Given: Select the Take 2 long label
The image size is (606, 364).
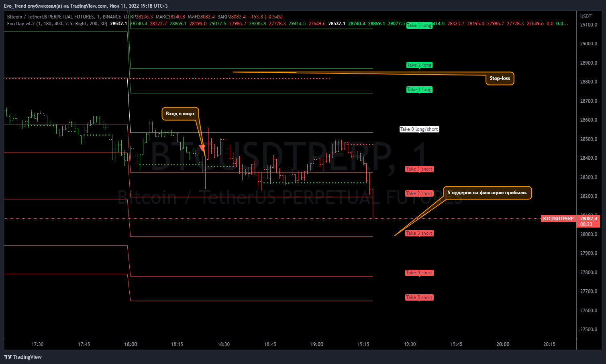Looking at the screenshot, I should (419, 65).
